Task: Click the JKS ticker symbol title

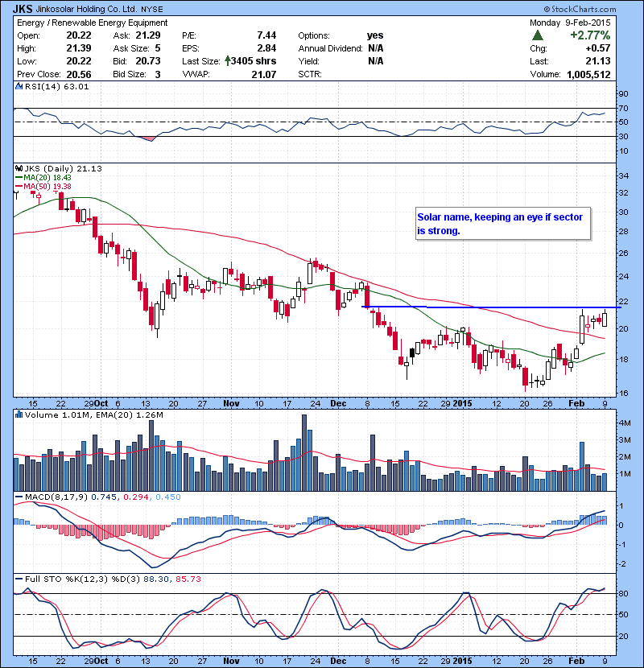Action: point(23,9)
